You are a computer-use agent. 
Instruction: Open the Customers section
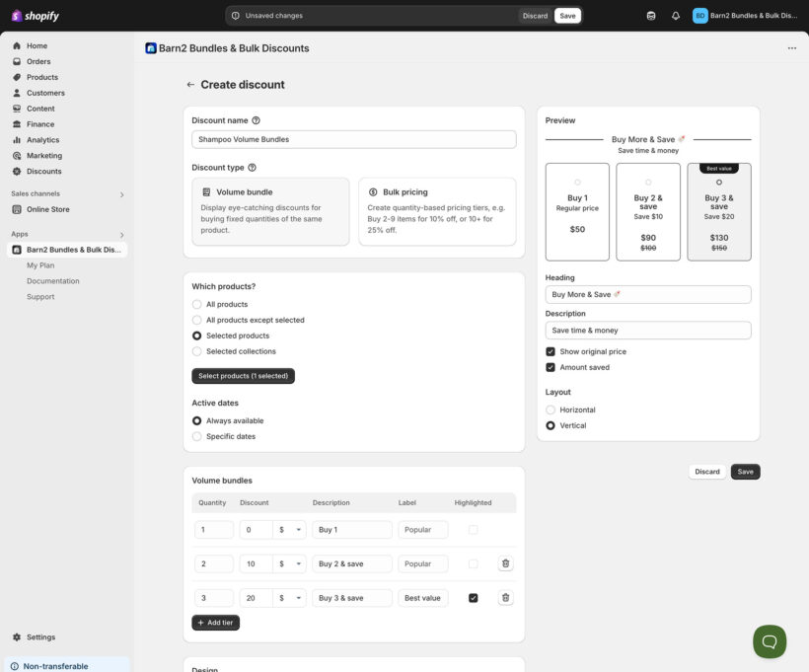click(x=44, y=92)
